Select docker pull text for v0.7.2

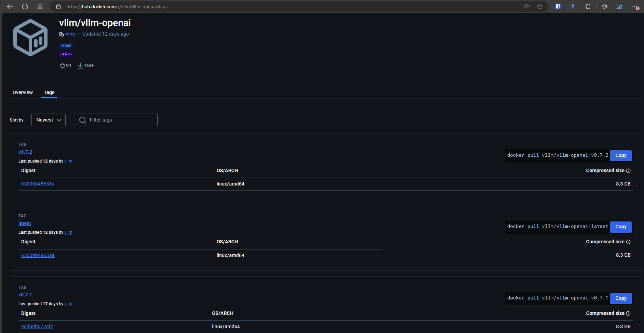[558, 155]
